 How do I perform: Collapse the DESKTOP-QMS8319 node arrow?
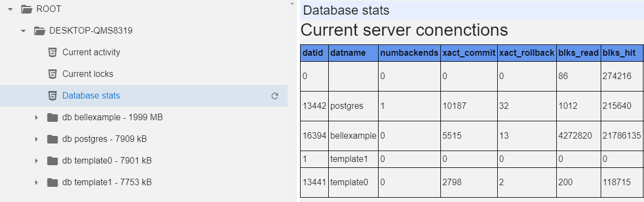coord(23,30)
